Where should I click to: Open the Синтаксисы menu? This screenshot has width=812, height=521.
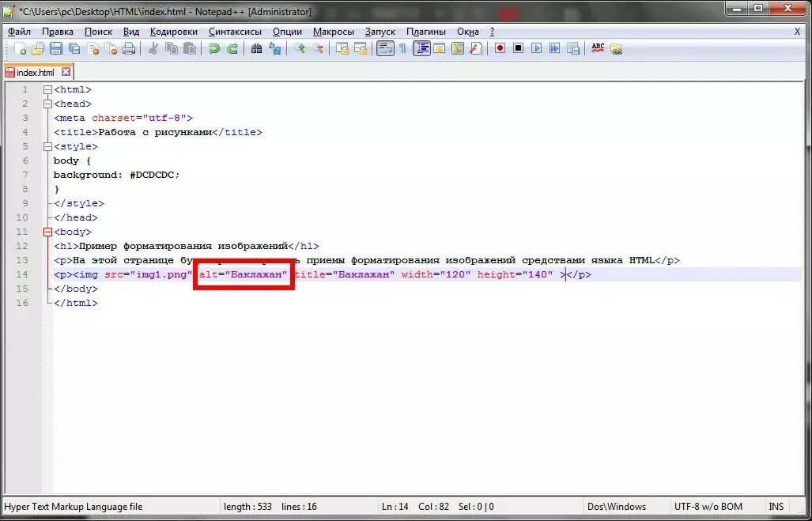235,32
